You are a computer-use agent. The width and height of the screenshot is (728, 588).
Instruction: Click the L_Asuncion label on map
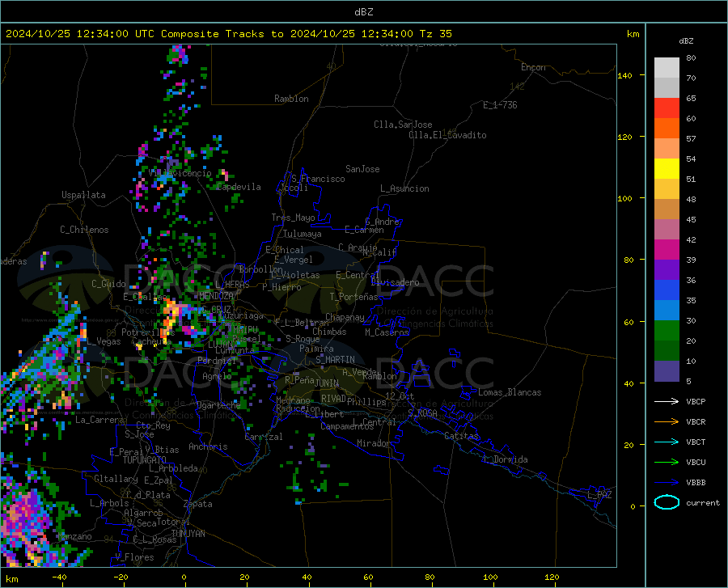(404, 188)
